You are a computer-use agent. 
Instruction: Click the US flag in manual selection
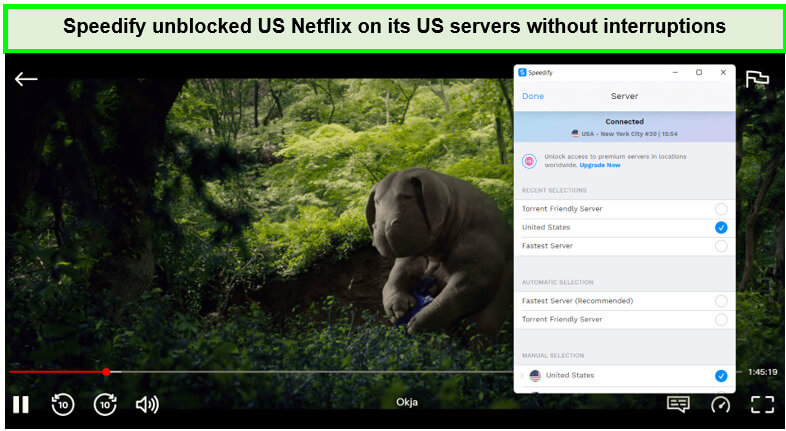tap(535, 375)
